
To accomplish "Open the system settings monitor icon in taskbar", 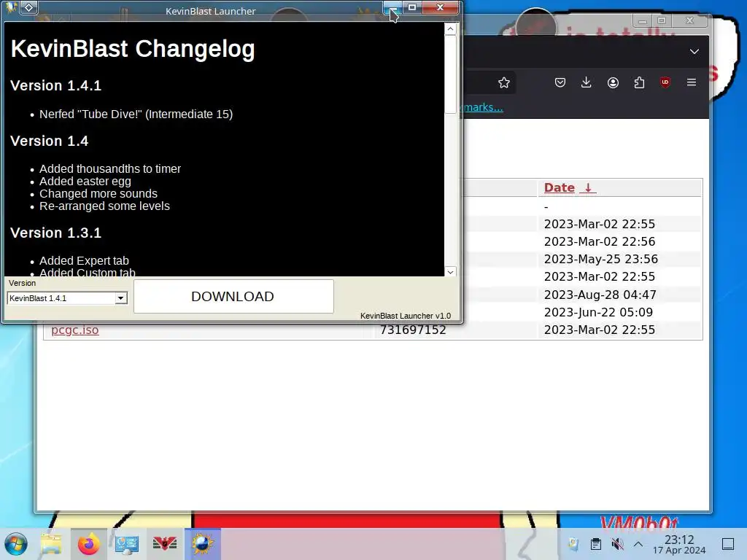I will [x=127, y=544].
